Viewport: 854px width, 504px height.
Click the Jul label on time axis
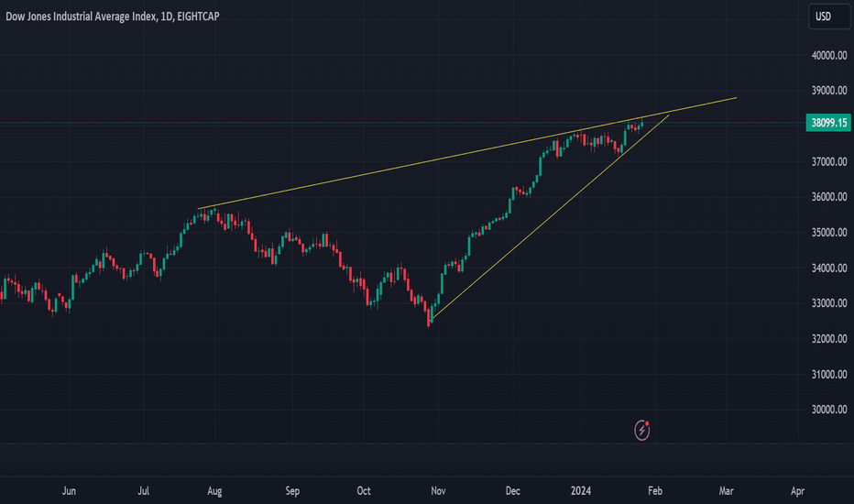point(143,491)
